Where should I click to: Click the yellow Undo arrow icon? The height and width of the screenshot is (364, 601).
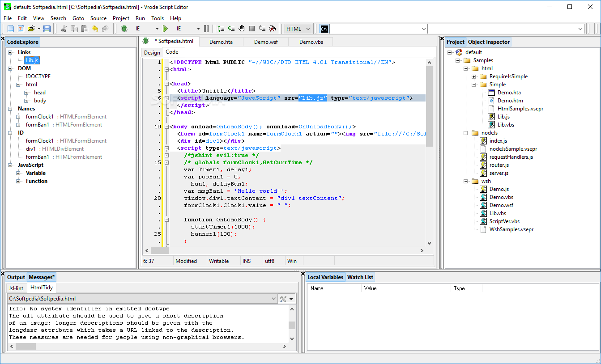[x=95, y=29]
